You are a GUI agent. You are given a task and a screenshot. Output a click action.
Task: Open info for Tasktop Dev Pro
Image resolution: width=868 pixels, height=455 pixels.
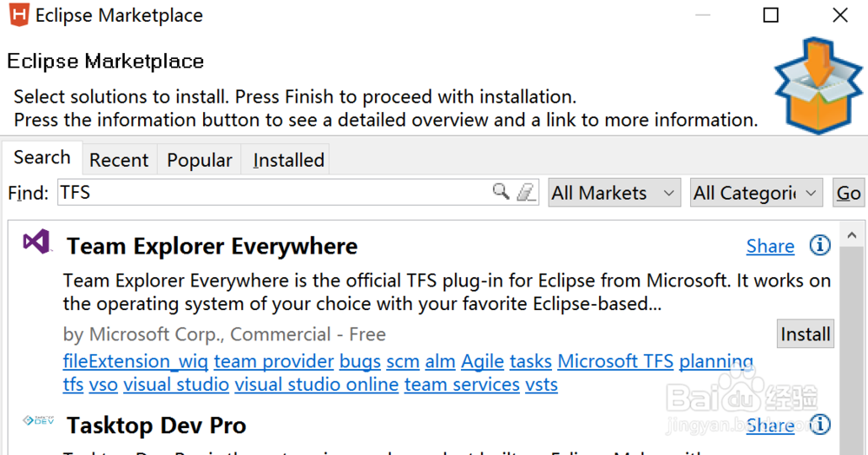point(819,425)
